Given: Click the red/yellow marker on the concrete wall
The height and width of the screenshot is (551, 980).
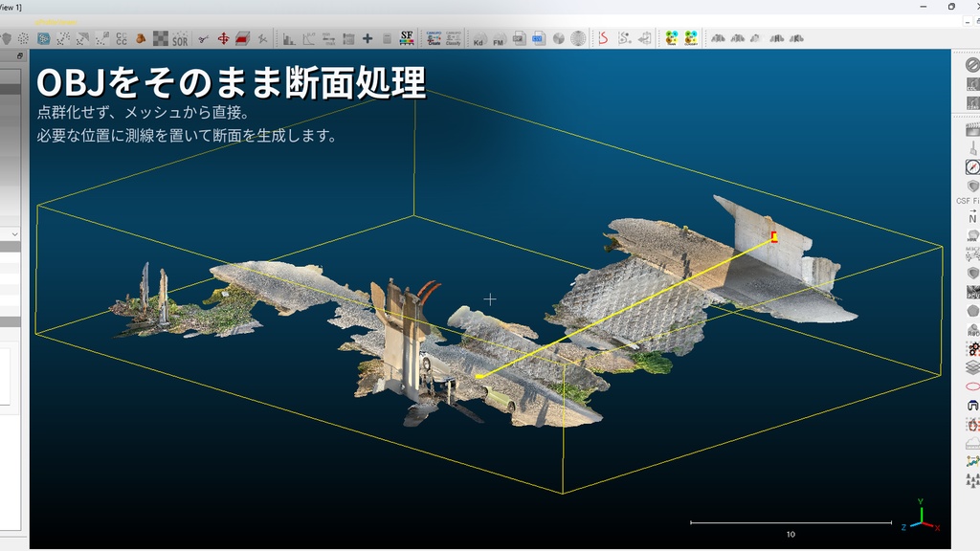Looking at the screenshot, I should 773,237.
